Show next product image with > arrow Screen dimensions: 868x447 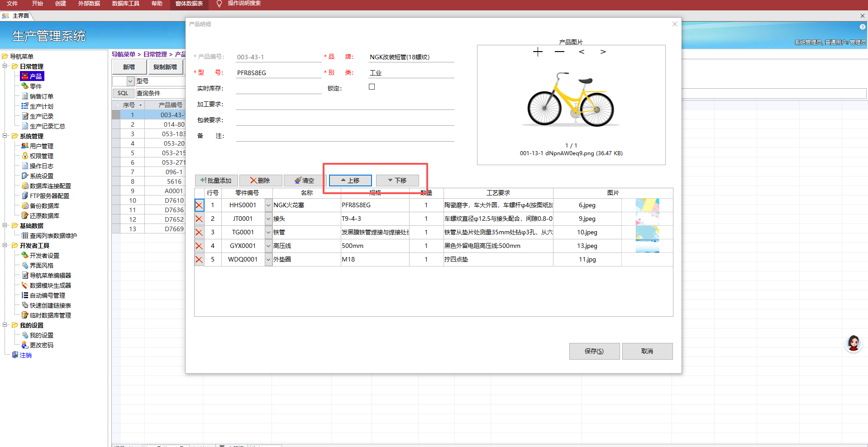click(603, 52)
